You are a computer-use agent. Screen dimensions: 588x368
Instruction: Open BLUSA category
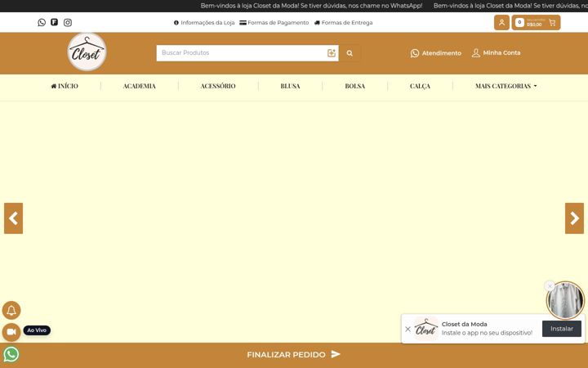point(290,86)
